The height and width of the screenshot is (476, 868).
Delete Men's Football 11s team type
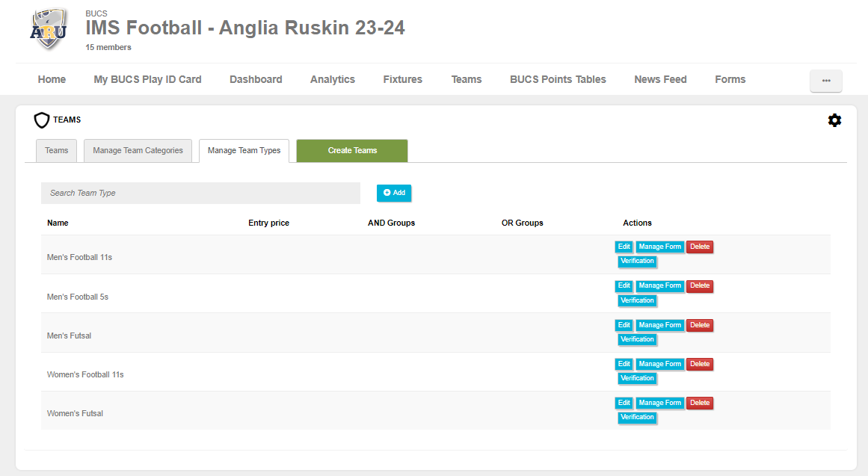point(700,247)
